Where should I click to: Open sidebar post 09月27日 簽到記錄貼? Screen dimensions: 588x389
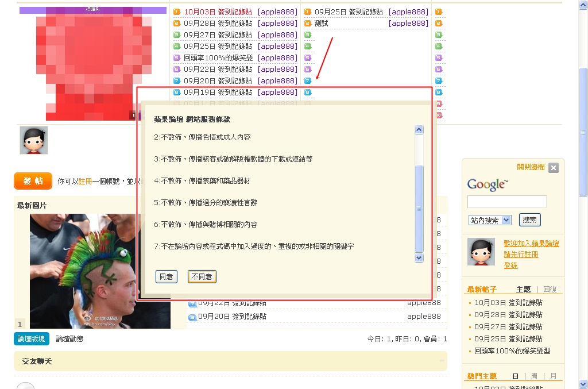point(509,327)
